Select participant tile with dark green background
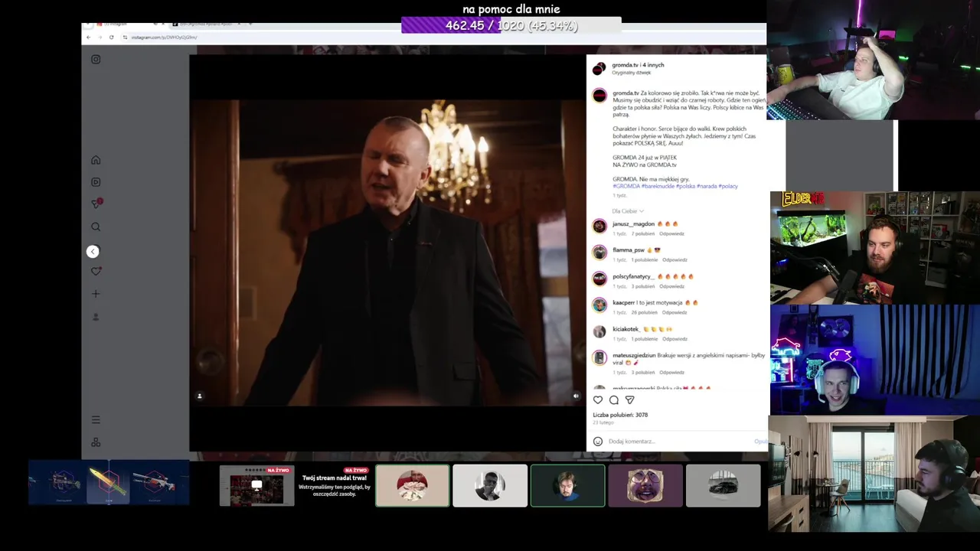Viewport: 980px width, 551px height. coord(567,485)
